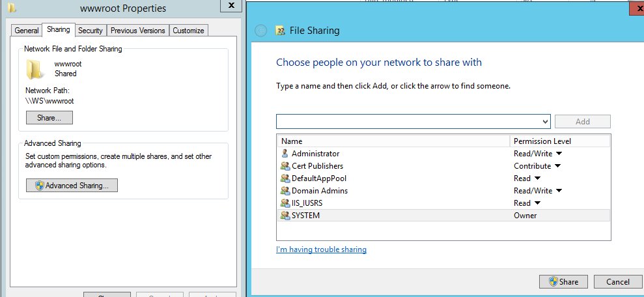The image size is (644, 297).
Task: Switch to the Previous Versions tab
Action: point(138,31)
